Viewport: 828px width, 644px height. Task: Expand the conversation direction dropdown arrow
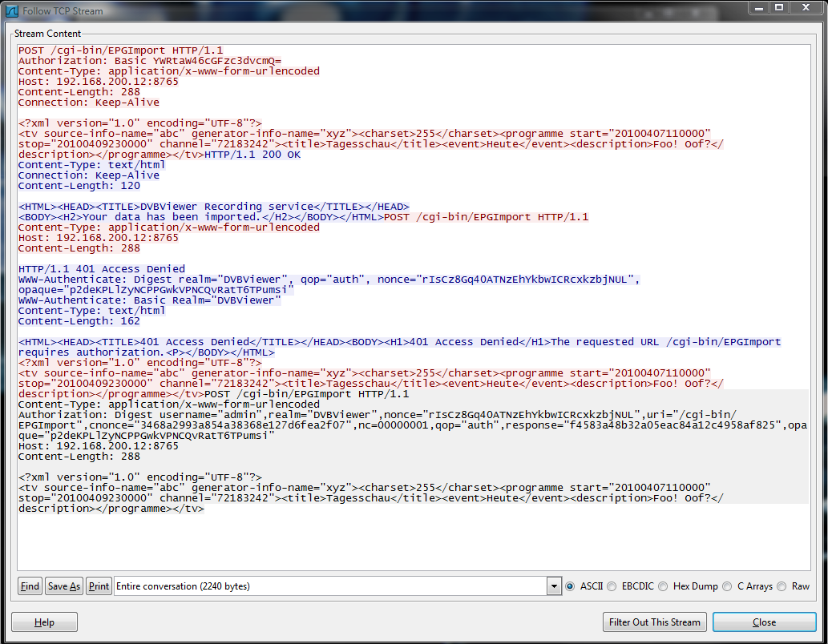pos(553,586)
